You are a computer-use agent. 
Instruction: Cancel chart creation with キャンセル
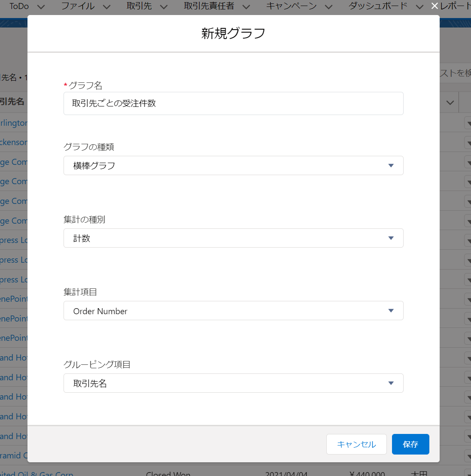(x=356, y=444)
